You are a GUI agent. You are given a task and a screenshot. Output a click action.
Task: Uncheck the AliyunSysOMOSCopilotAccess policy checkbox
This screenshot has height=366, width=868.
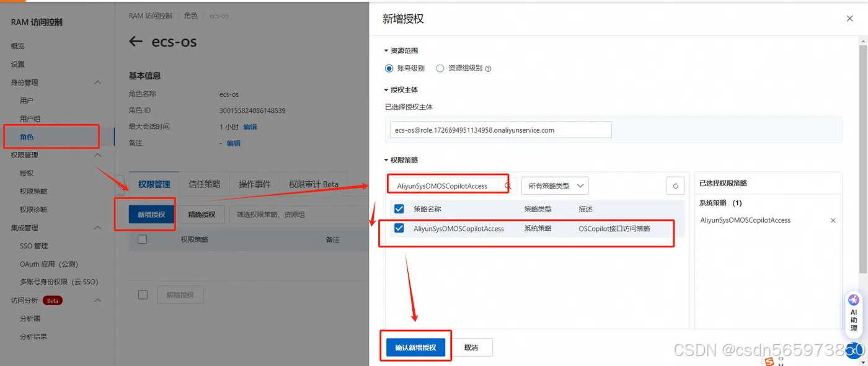[x=399, y=228]
